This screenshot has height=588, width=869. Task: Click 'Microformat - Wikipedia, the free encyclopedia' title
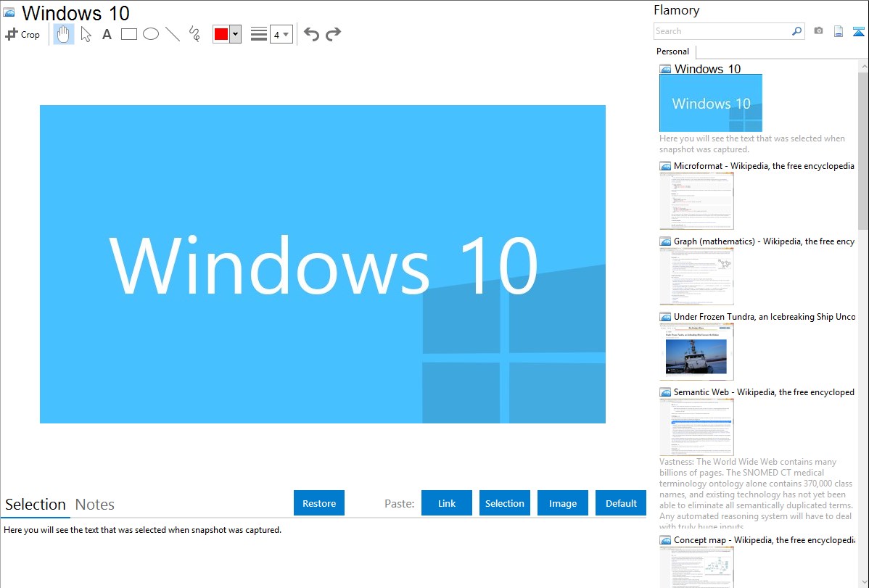pos(764,166)
